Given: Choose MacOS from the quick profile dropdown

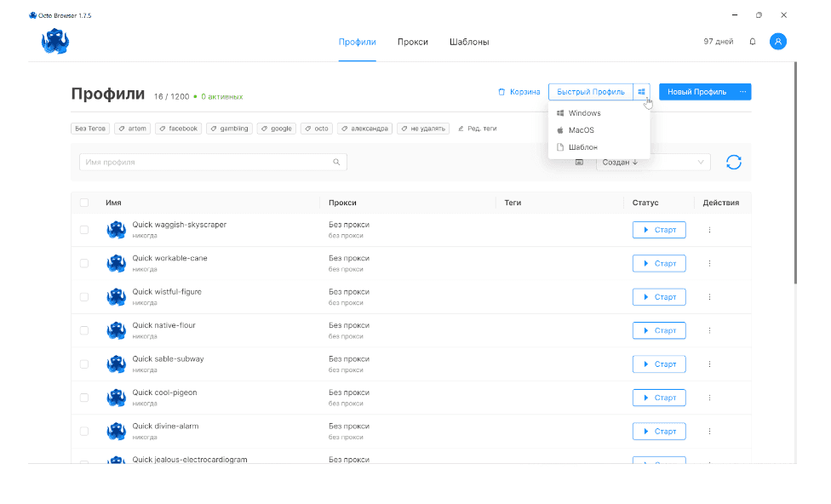Looking at the screenshot, I should tap(581, 130).
